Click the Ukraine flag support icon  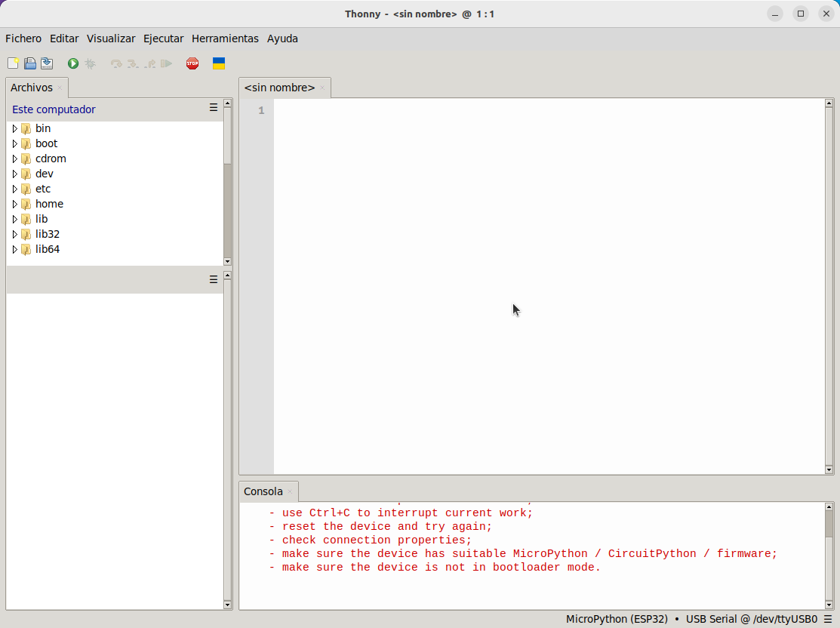pos(219,63)
